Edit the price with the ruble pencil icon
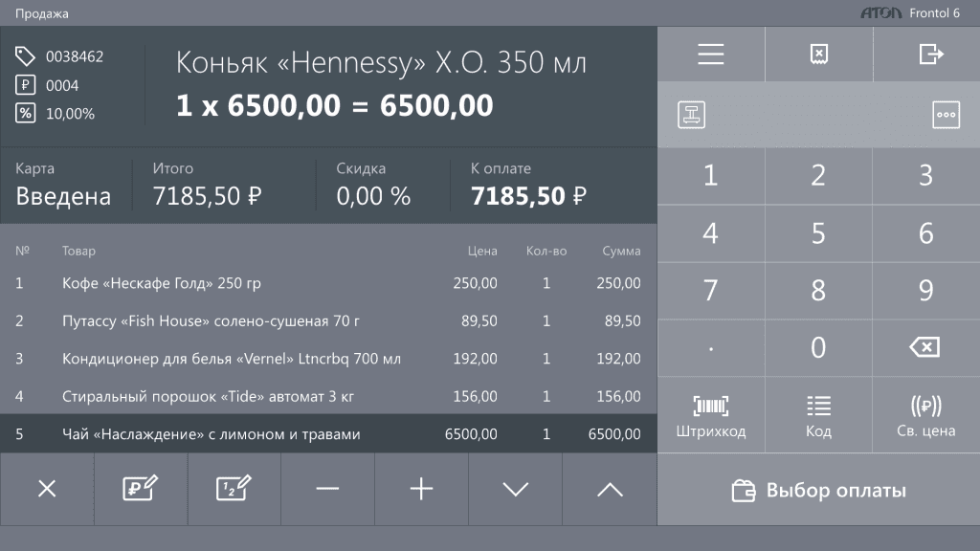This screenshot has height=551, width=980. point(141,489)
